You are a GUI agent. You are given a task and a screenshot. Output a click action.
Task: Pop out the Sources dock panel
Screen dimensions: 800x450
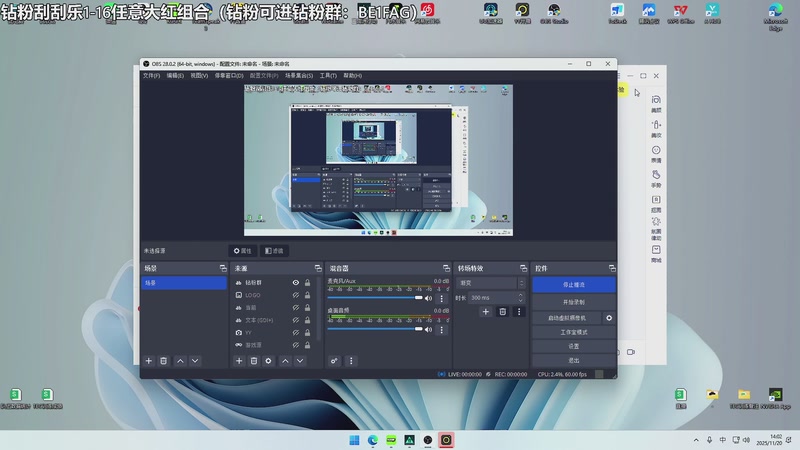point(318,268)
